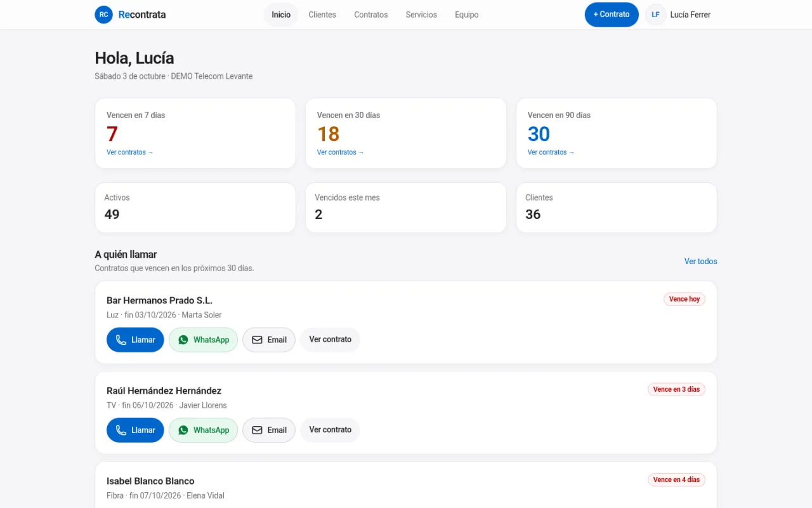The height and width of the screenshot is (508, 812).
Task: Email Bar Hermanos Prado S.L.
Action: coord(269,340)
